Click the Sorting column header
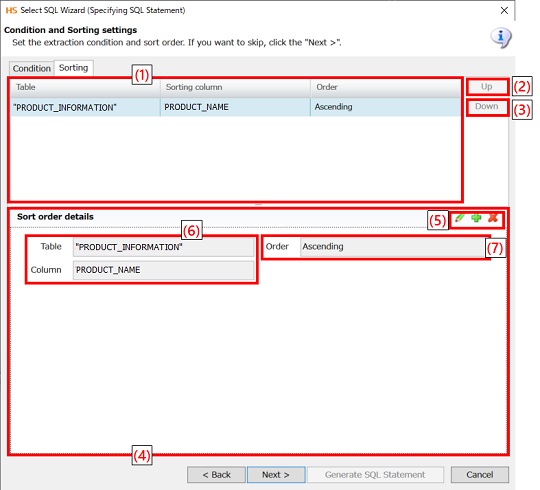 [x=235, y=87]
